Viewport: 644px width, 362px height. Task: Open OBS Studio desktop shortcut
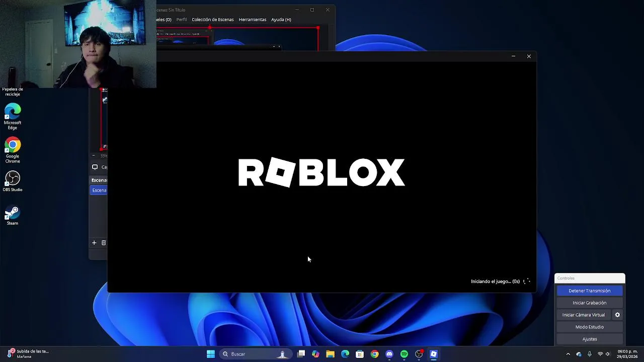pyautogui.click(x=13, y=182)
